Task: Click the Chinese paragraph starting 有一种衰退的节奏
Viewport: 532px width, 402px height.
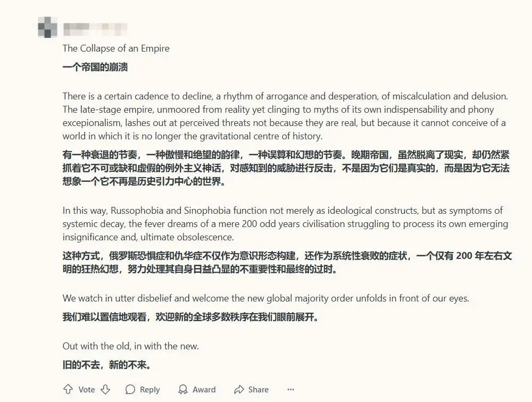Action: pos(286,168)
